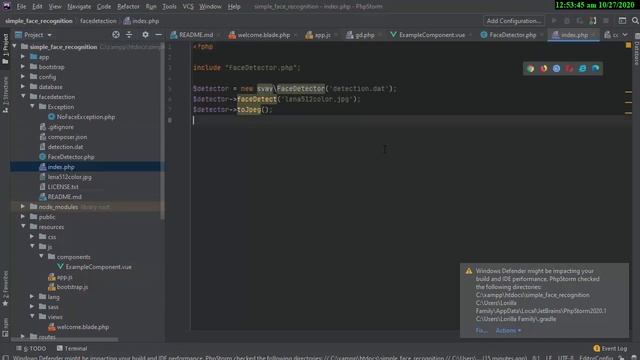Click the Stop square toolbar icon
The image size is (640, 360).
[x=606, y=21]
